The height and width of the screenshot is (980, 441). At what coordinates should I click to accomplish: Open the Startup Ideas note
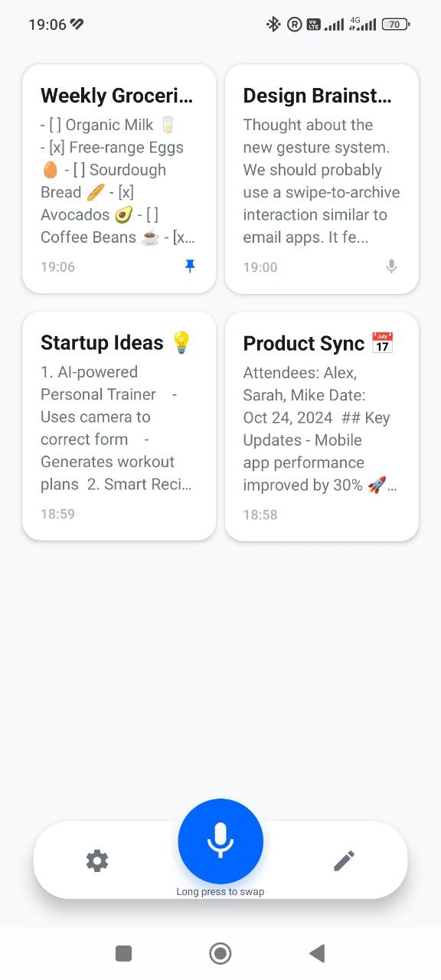point(119,426)
